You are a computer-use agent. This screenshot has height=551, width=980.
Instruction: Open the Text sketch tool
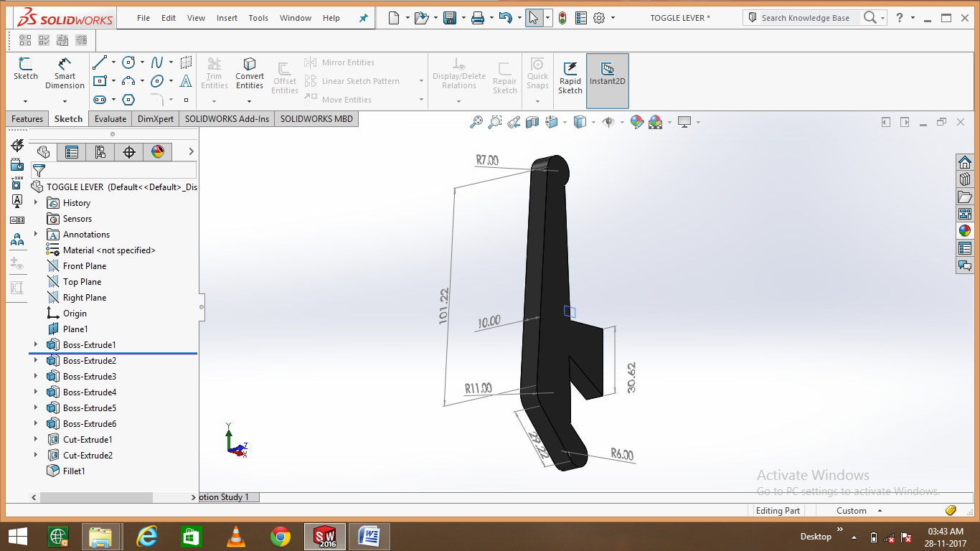186,80
